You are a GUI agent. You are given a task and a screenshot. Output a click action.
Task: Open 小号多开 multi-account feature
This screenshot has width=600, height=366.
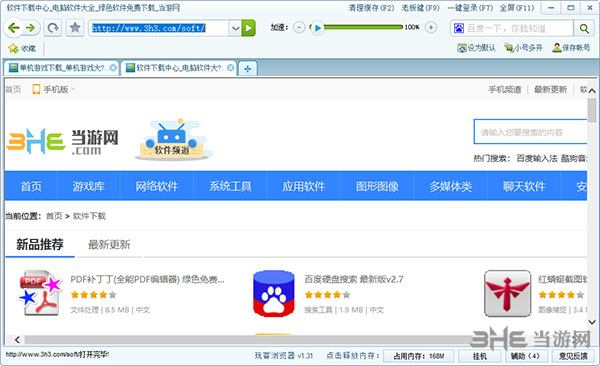523,48
